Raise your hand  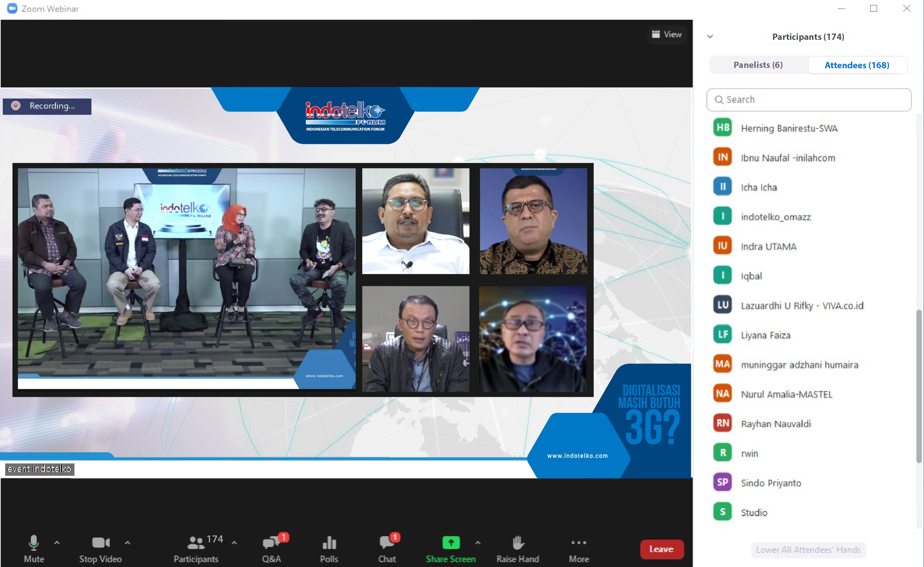click(x=517, y=549)
